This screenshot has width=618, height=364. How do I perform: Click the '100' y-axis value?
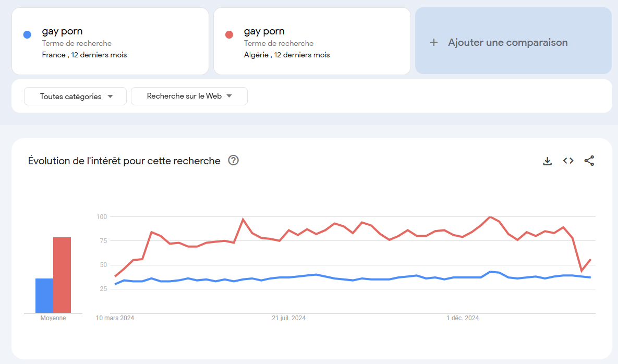(102, 216)
